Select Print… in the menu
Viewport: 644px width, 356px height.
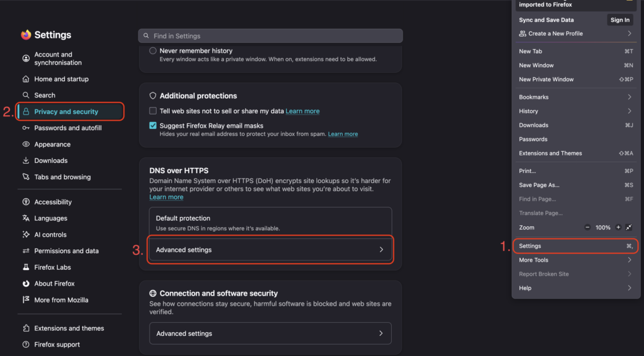(575, 171)
